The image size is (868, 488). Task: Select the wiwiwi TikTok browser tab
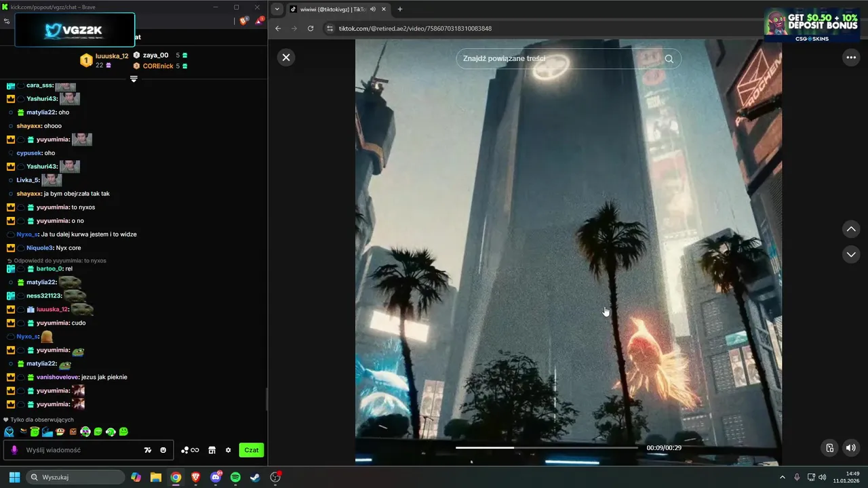[339, 9]
